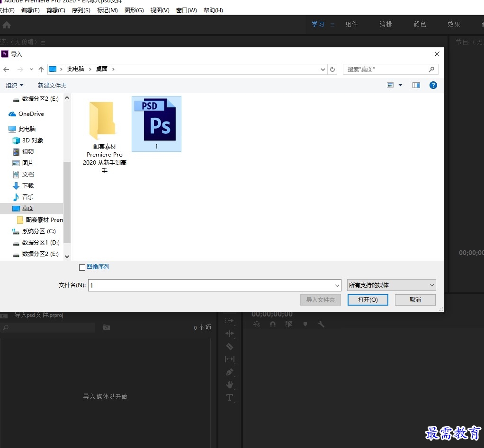The image size is (484, 448).
Task: Open more view options dropdown arrow
Action: point(400,85)
